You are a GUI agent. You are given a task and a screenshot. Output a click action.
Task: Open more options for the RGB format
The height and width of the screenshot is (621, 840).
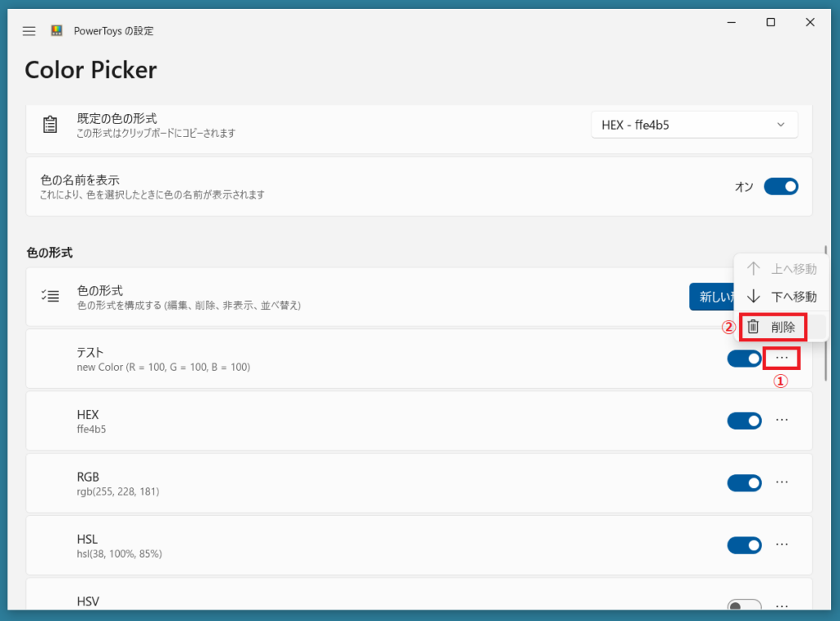tap(782, 482)
